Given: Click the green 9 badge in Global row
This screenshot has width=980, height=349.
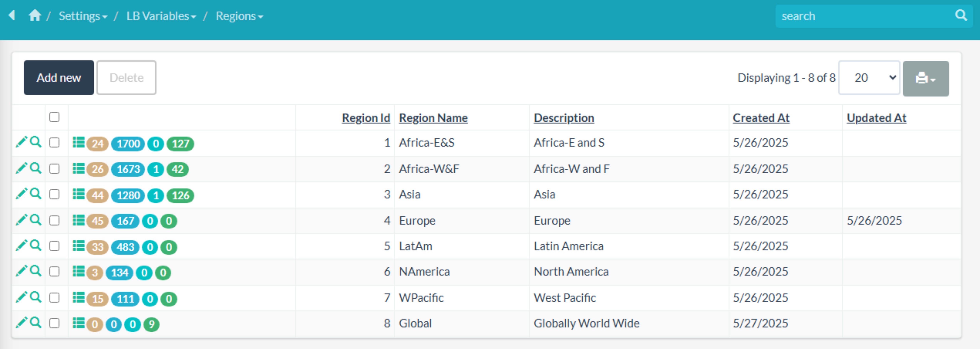Looking at the screenshot, I should 151,325.
